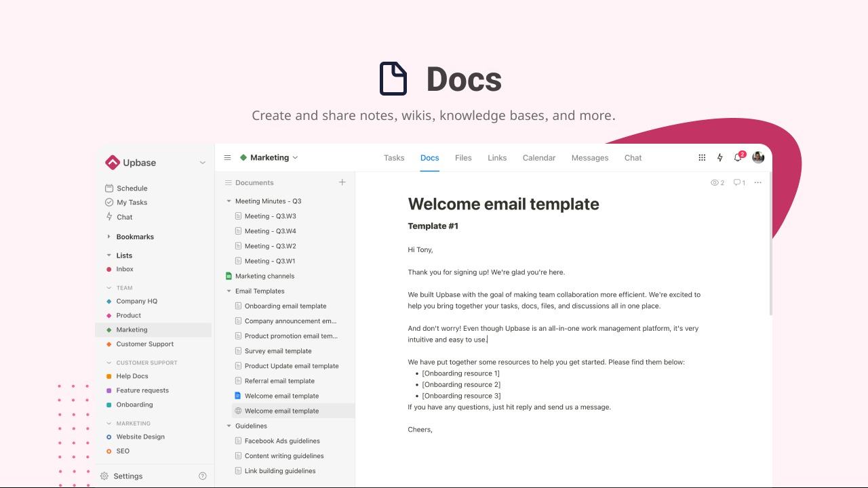Screen dimensions: 868x488
Task: Open the Feature requests list
Action: point(138,390)
